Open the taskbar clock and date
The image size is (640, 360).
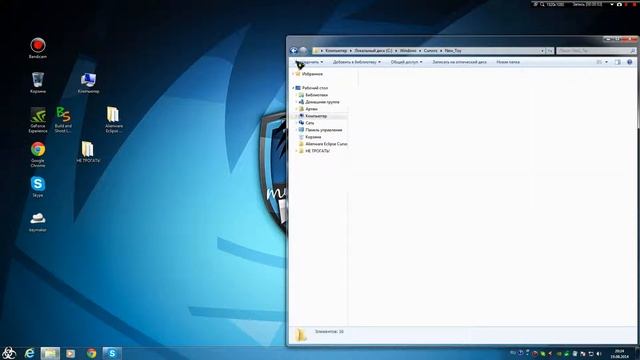point(620,353)
